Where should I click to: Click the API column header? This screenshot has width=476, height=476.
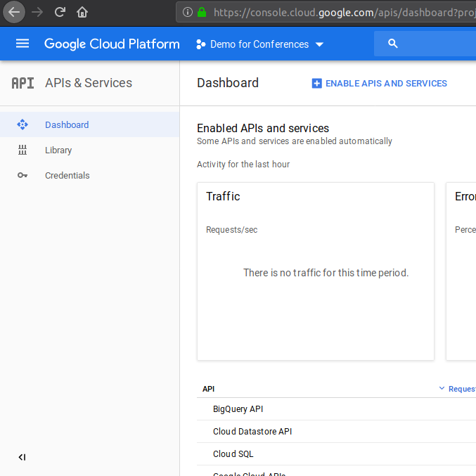pos(209,389)
